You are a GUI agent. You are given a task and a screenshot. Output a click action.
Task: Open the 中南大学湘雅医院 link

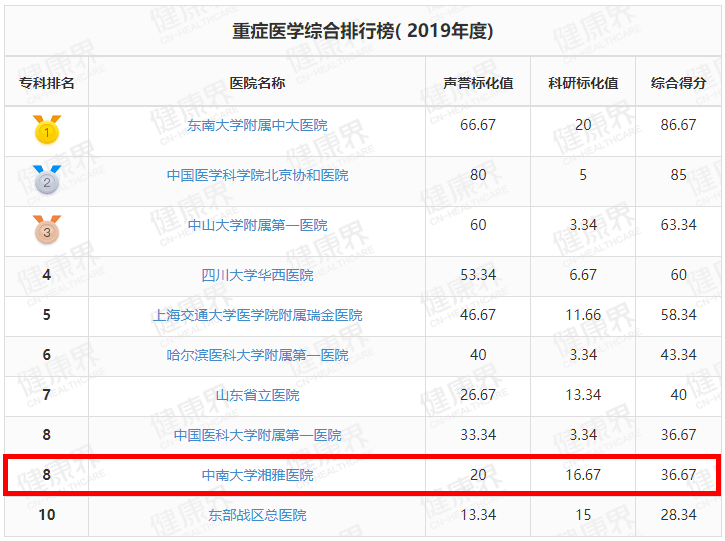point(257,475)
